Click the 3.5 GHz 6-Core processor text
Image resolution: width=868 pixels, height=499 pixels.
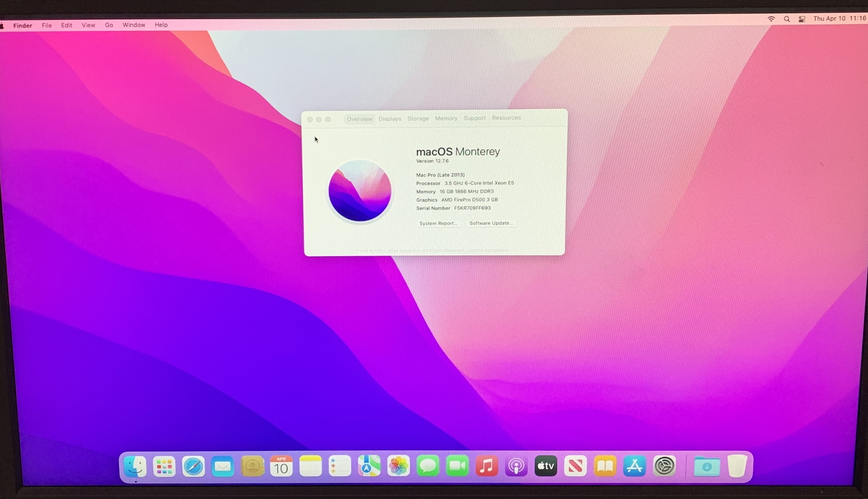479,183
